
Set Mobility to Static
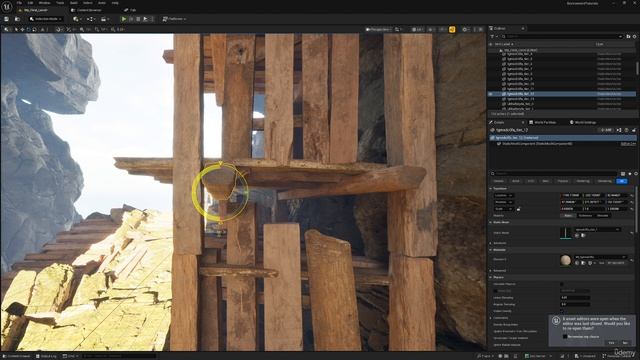(x=568, y=216)
